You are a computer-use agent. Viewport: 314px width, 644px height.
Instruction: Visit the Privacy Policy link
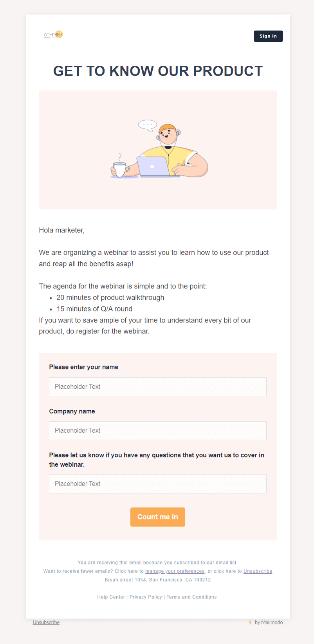[x=146, y=597]
